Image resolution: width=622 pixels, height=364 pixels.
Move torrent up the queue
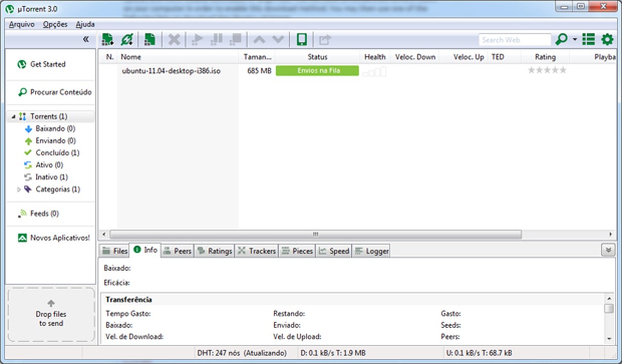(259, 39)
